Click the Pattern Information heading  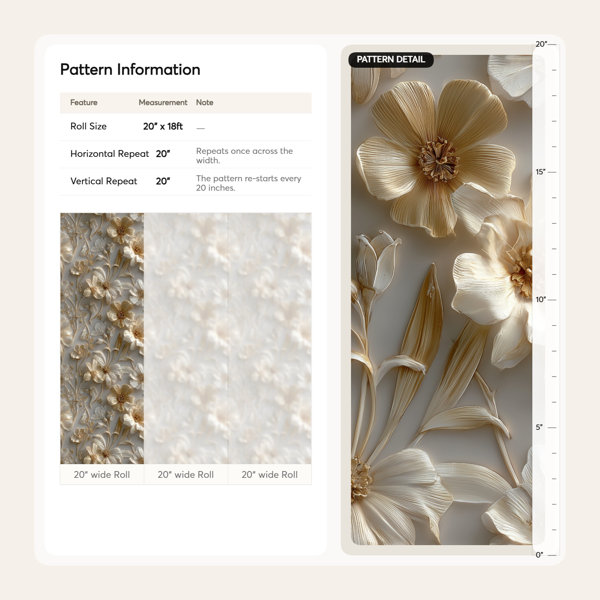pos(130,70)
